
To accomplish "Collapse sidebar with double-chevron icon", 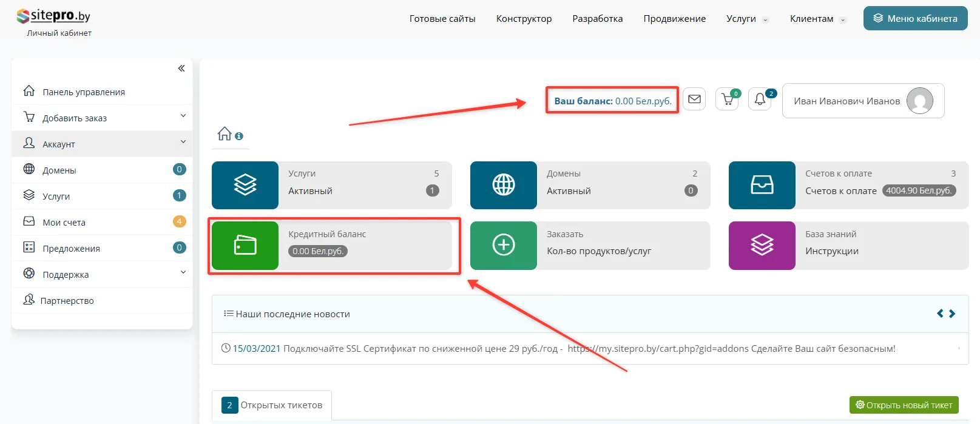I will (181, 69).
